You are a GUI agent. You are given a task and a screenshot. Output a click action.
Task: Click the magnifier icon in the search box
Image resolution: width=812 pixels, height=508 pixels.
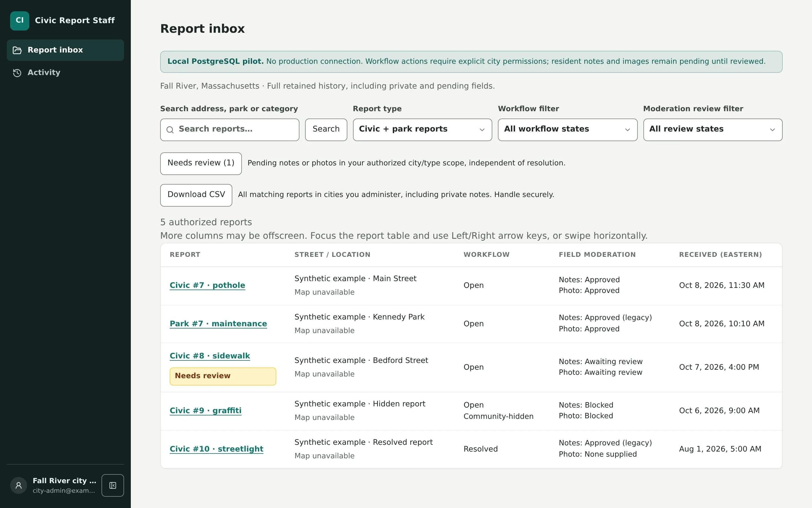(x=170, y=130)
